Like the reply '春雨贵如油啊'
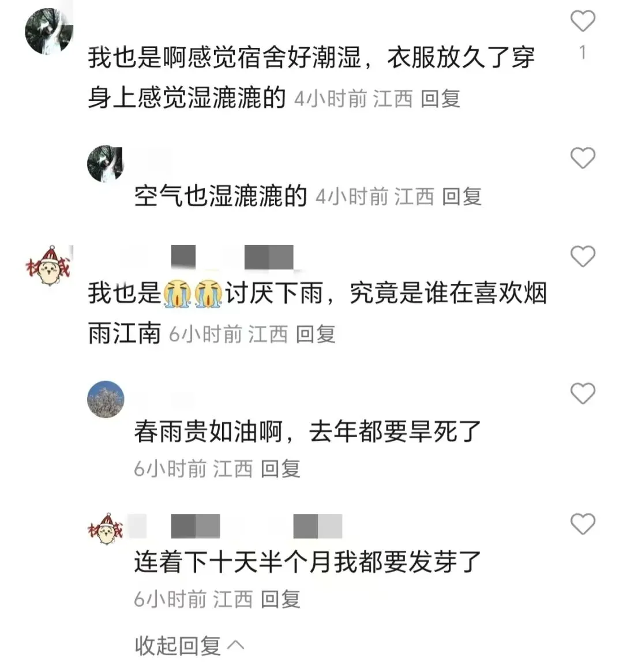 [x=583, y=393]
